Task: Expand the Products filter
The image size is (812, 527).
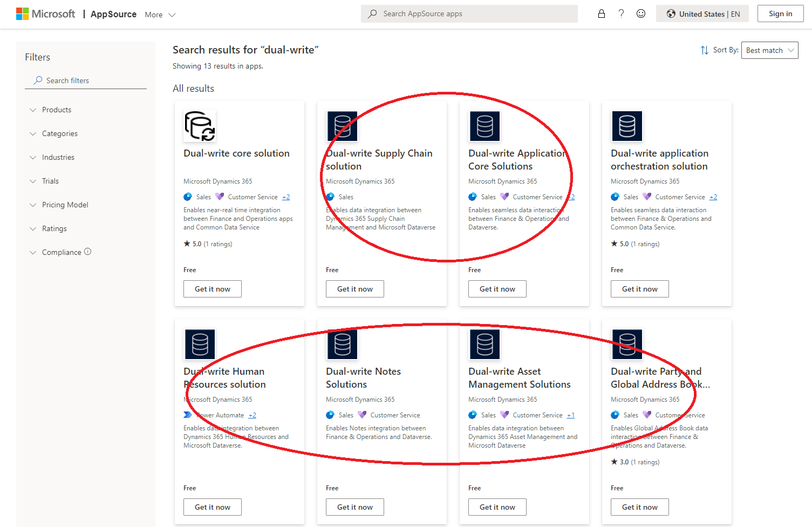Action: pos(51,110)
